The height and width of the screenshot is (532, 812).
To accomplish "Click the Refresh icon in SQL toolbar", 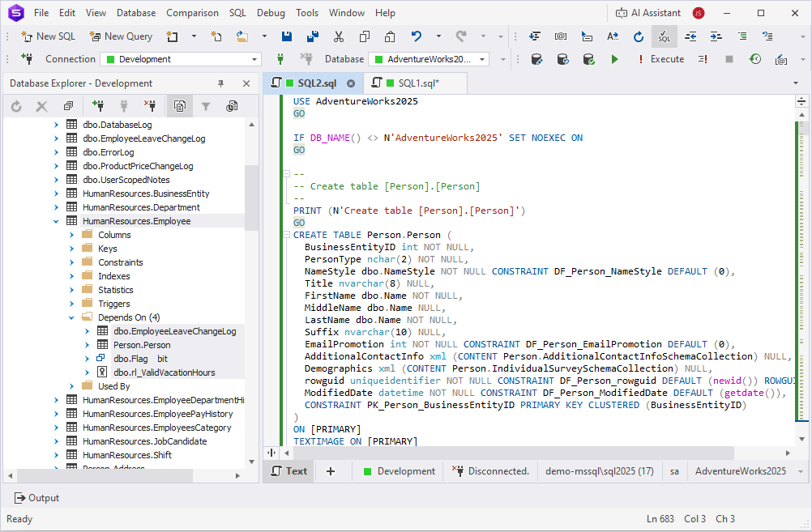I will (x=638, y=36).
